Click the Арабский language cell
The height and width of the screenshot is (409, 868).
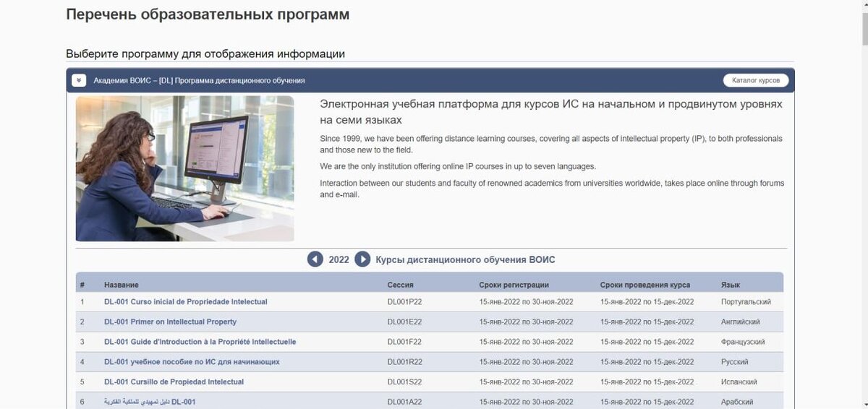click(737, 402)
